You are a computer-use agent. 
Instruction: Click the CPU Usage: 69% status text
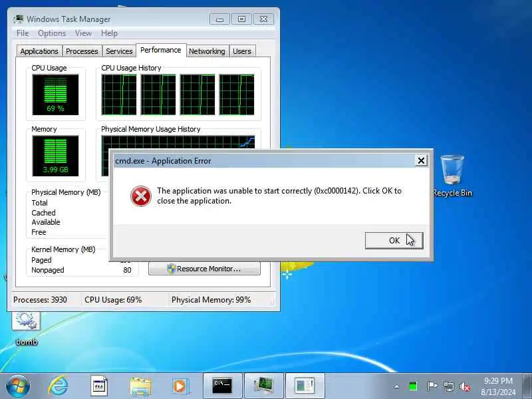click(113, 300)
